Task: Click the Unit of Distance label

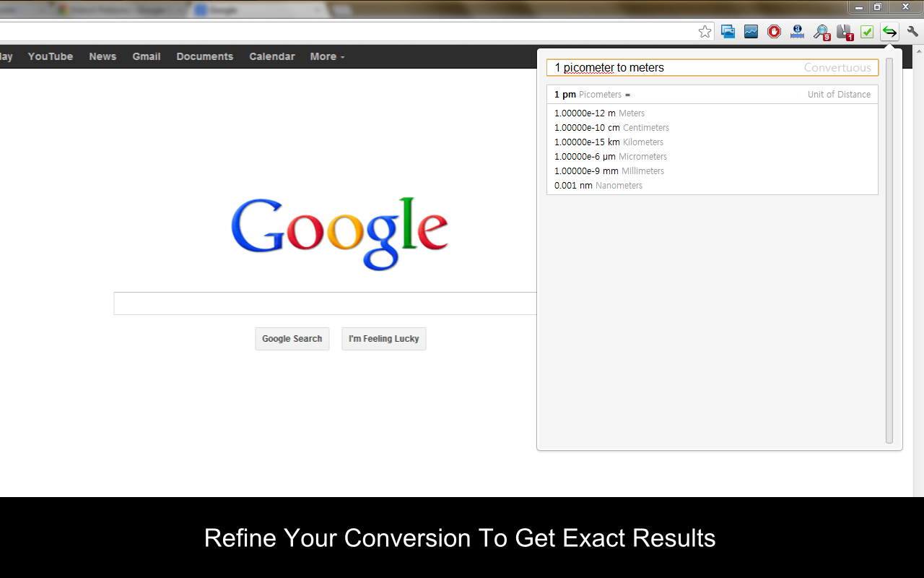Action: (839, 95)
